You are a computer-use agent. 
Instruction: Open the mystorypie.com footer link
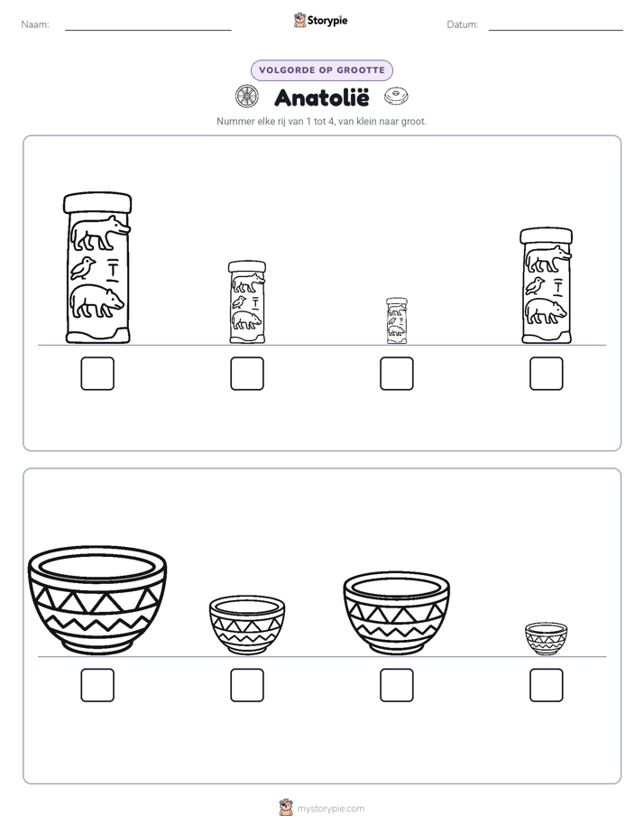point(330,809)
